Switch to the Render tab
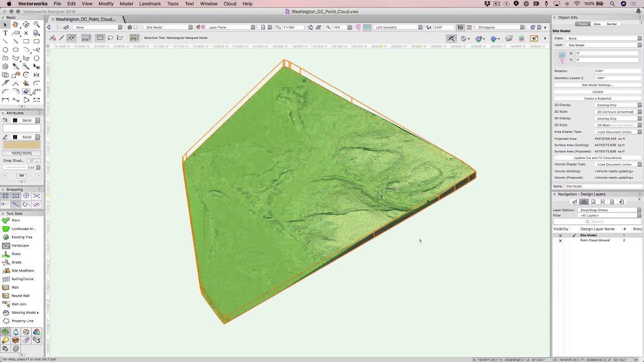The image size is (644, 362). pyautogui.click(x=612, y=24)
